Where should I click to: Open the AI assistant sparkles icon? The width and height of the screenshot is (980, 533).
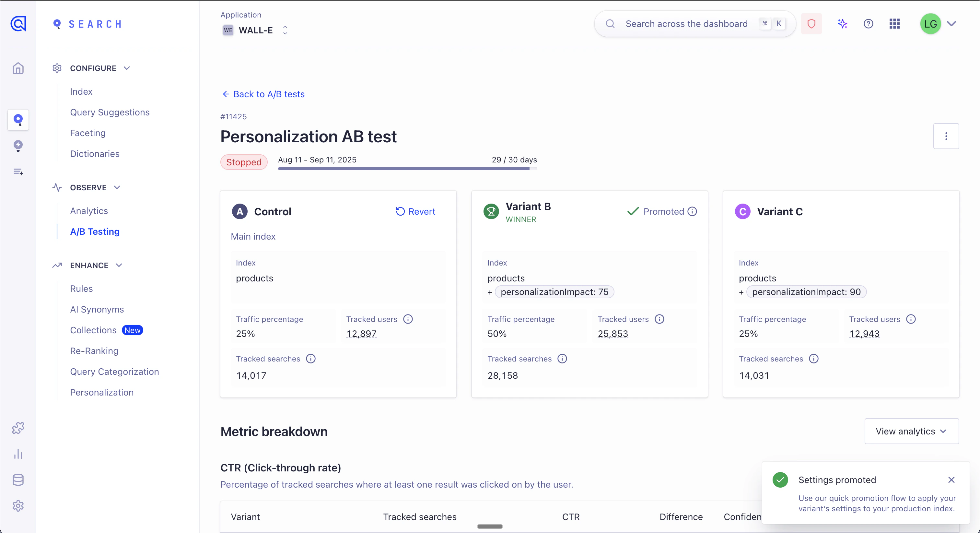tap(842, 24)
